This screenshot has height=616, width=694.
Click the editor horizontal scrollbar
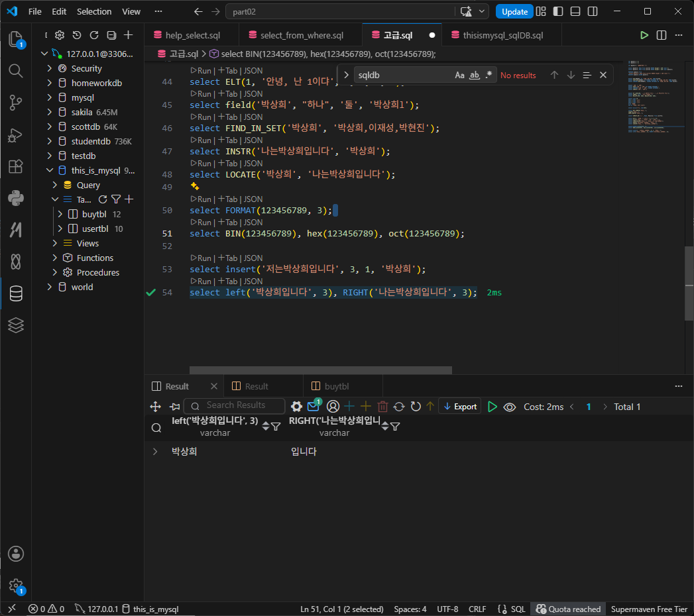pos(320,370)
